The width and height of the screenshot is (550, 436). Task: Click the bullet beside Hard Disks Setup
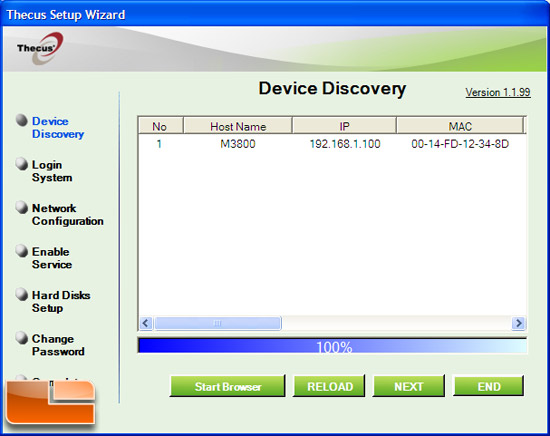(22, 294)
